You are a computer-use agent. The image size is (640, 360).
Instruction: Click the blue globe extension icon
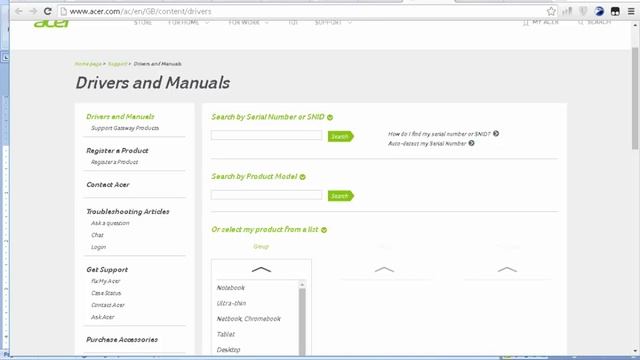[x=599, y=11]
